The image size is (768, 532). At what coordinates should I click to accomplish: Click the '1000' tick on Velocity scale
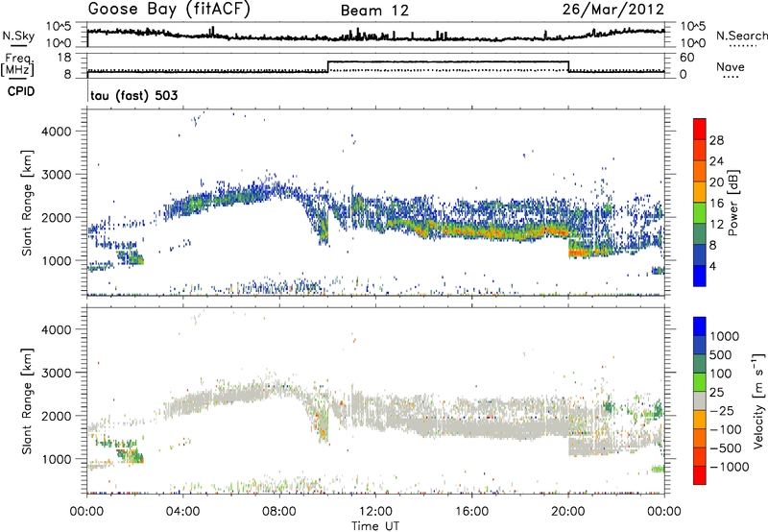[x=725, y=336]
